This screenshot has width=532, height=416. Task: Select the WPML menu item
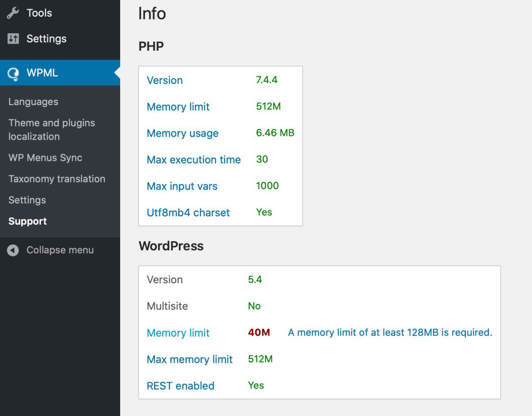(60, 73)
